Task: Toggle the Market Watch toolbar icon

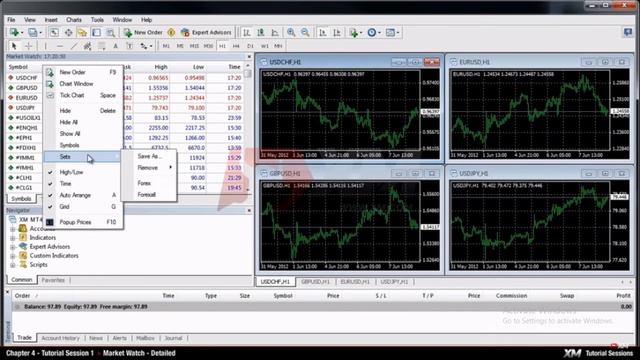Action: coord(54,32)
